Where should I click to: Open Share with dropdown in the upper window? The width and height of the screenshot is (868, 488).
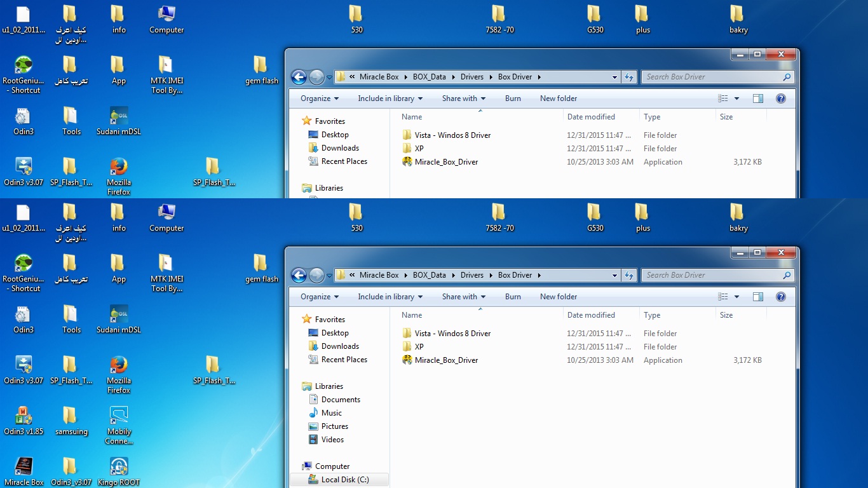464,98
